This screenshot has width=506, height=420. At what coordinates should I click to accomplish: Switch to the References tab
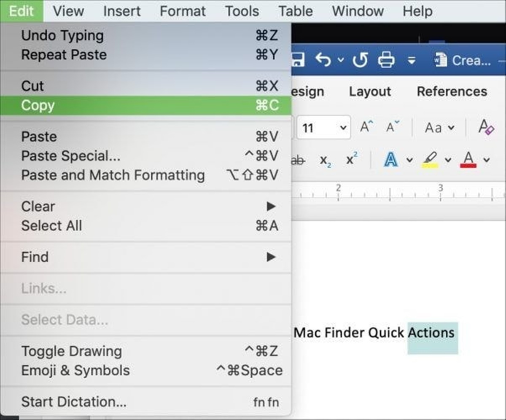coord(452,91)
